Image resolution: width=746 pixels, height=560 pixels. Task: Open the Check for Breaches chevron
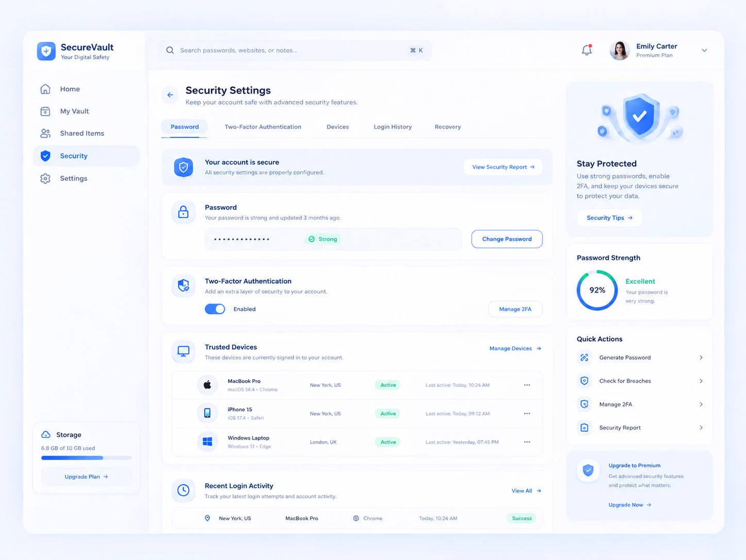pos(701,381)
